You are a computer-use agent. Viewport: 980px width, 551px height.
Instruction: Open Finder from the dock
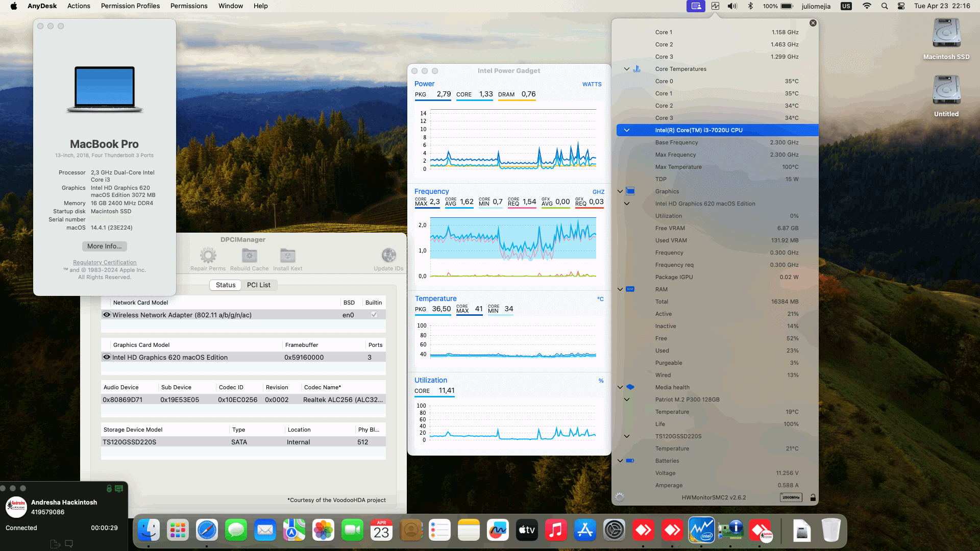tap(149, 531)
